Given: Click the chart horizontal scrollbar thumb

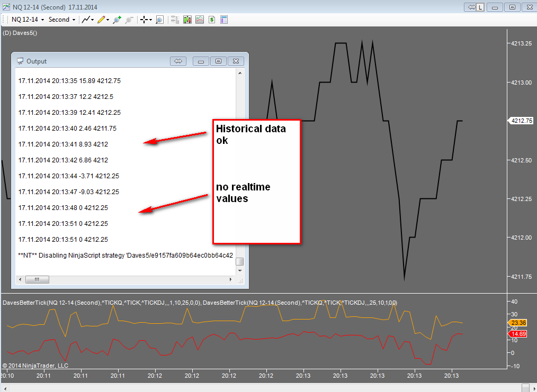Looking at the screenshot, I should [526, 388].
